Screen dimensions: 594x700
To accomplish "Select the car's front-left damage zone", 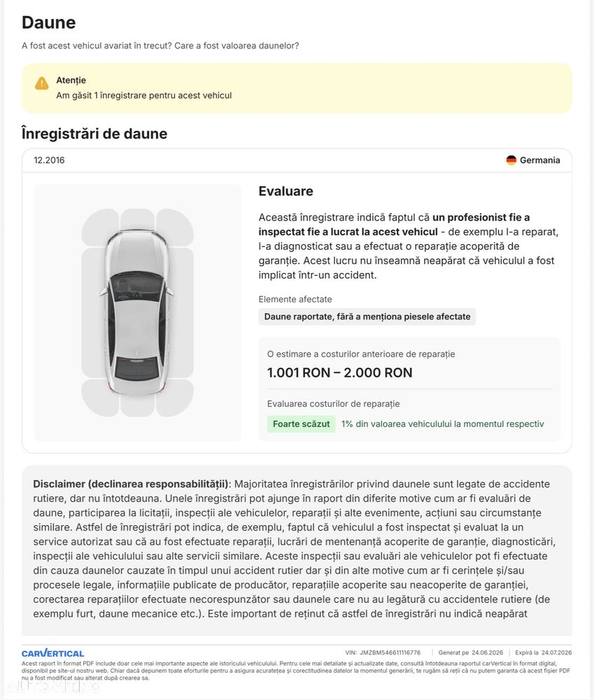I will (x=100, y=227).
